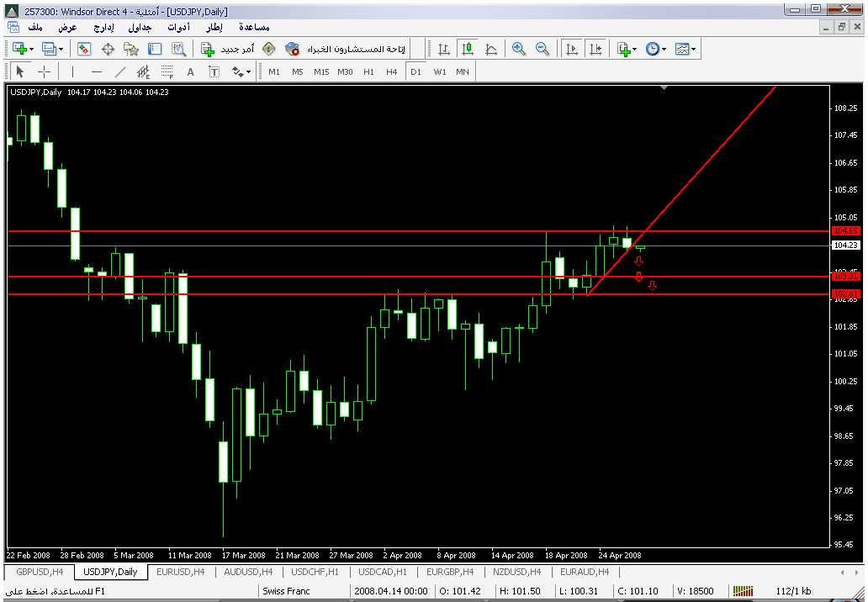Switch chart type to candlesticks

click(x=468, y=50)
